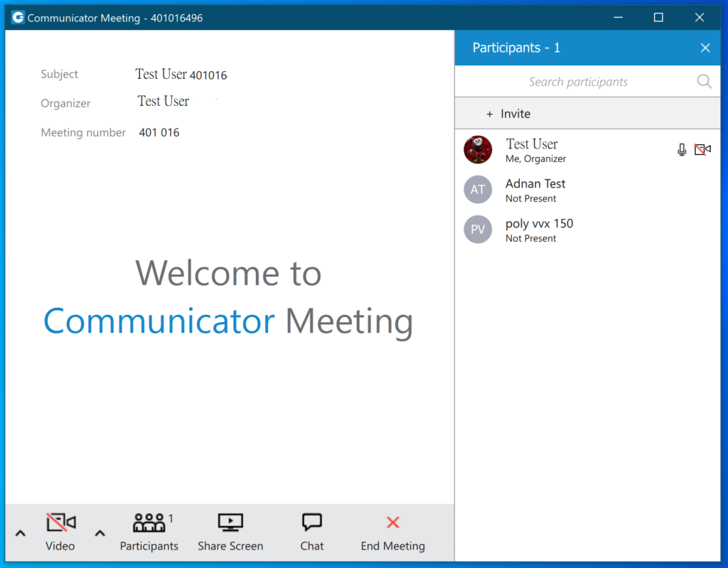Select Test User's profile picture in participant list
This screenshot has height=568, width=728.
[478, 149]
